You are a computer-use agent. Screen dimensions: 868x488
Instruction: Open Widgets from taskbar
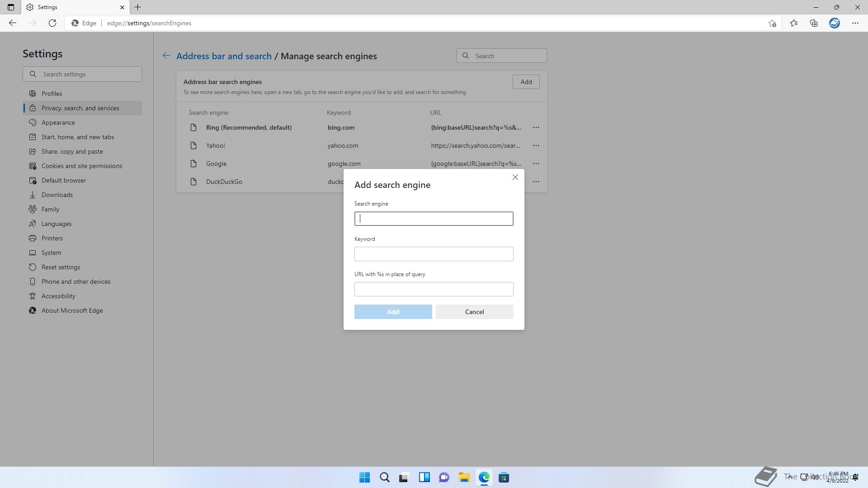click(424, 478)
